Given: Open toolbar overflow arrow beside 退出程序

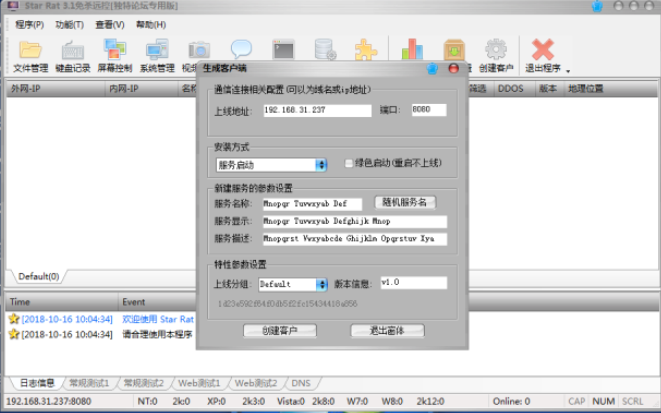Looking at the screenshot, I should 568,71.
